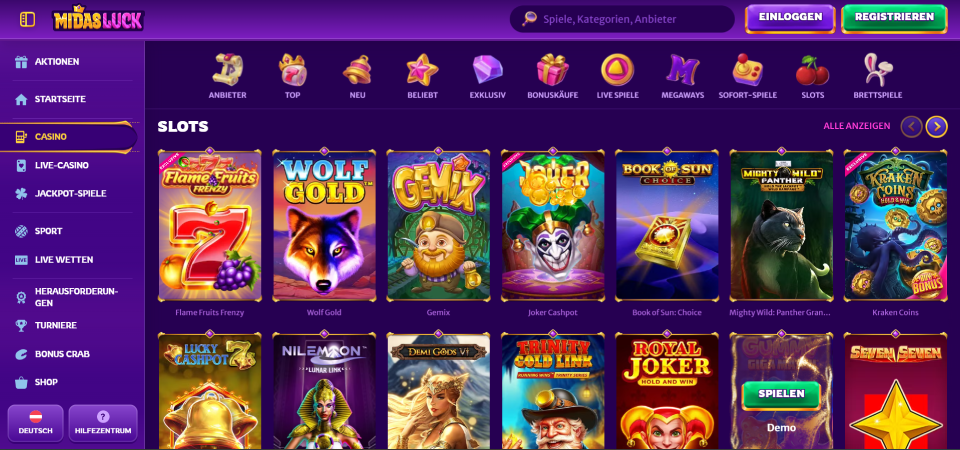Screen dimensions: 960x450
Task: Focus the game search field
Action: (622, 19)
